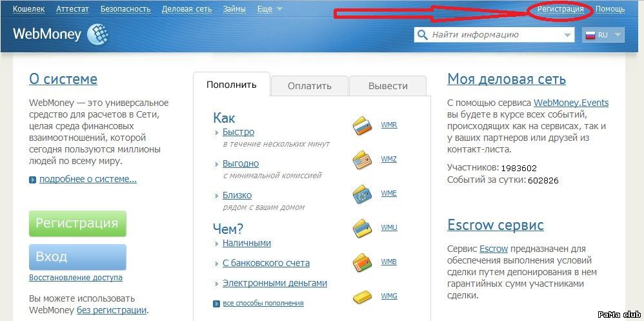
Task: Click the Быстро link
Action: tap(238, 132)
